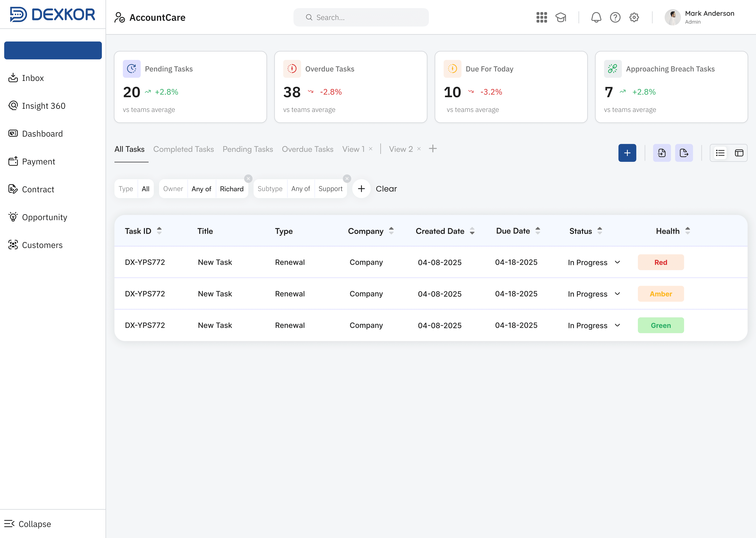Click the blue add task plus button

pos(627,153)
